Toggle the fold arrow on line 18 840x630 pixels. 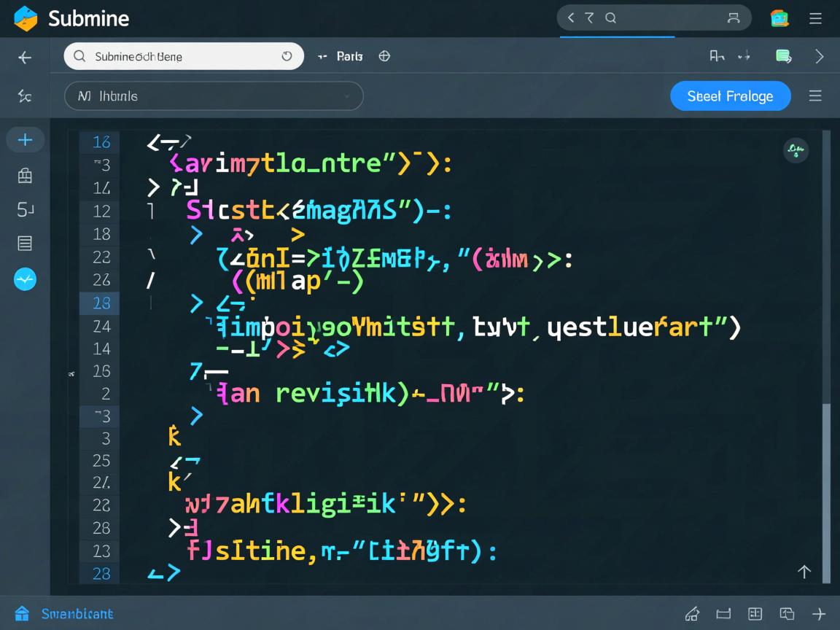pyautogui.click(x=196, y=235)
